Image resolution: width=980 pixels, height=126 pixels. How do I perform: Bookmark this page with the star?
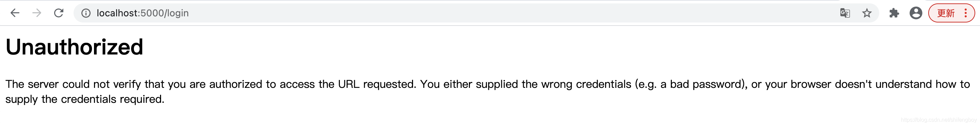[x=867, y=13]
